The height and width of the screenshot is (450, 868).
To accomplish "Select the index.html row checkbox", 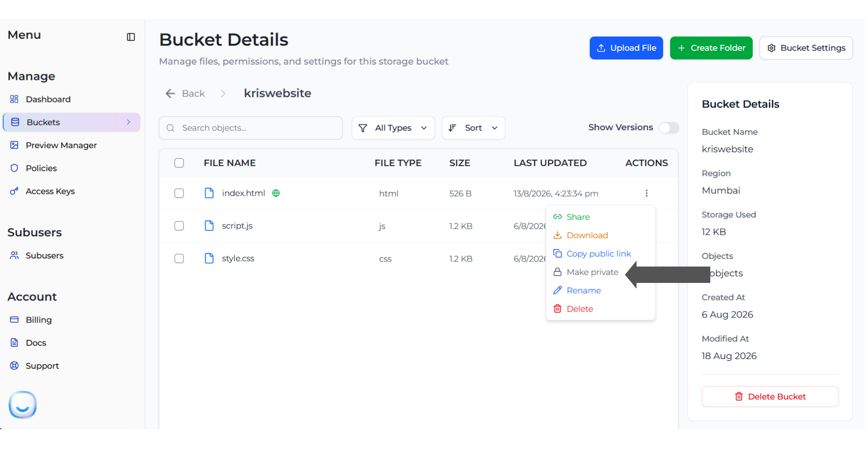I will (x=179, y=193).
